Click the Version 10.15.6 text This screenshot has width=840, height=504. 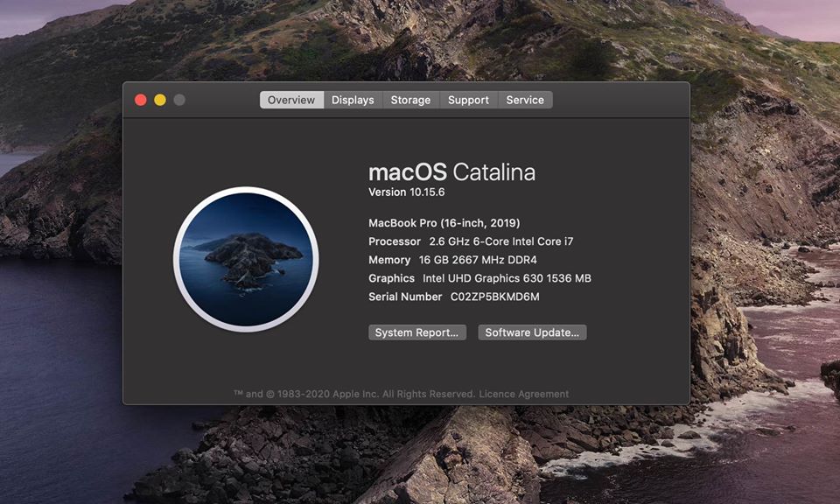pyautogui.click(x=407, y=192)
